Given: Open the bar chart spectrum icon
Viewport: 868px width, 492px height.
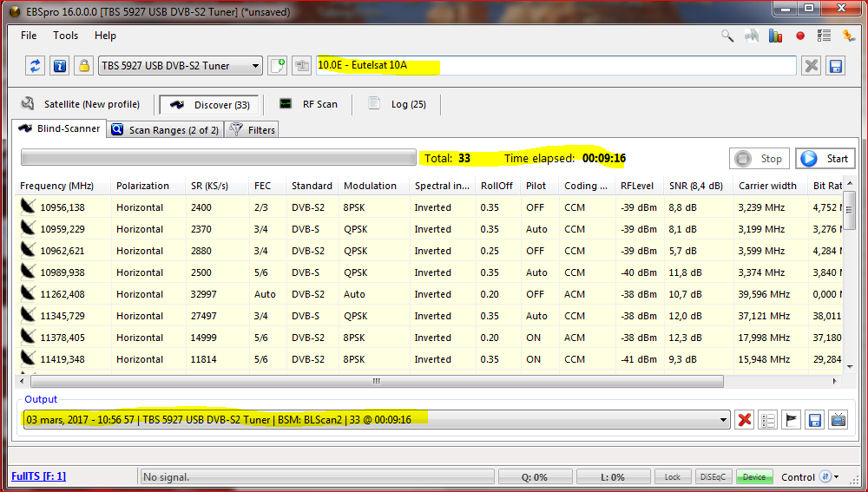Looking at the screenshot, I should [776, 36].
